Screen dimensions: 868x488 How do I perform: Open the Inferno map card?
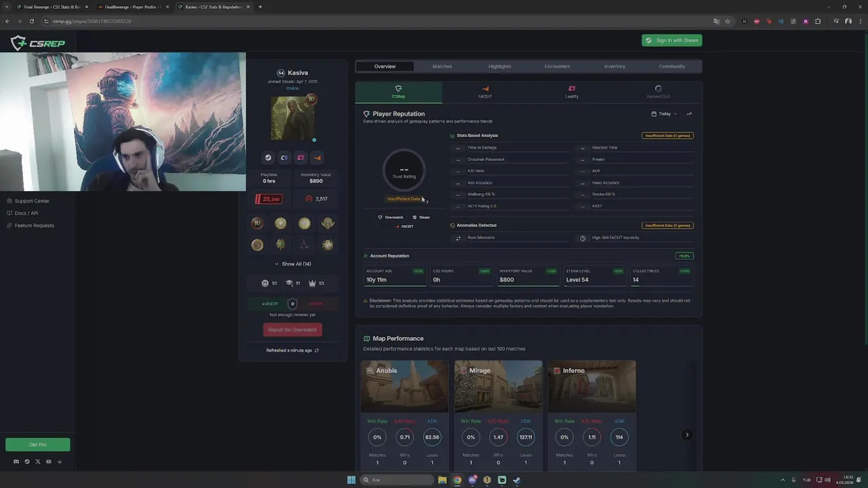click(x=592, y=415)
